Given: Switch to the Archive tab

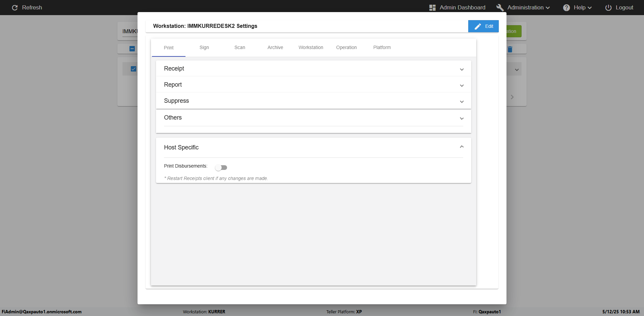Looking at the screenshot, I should [x=275, y=47].
